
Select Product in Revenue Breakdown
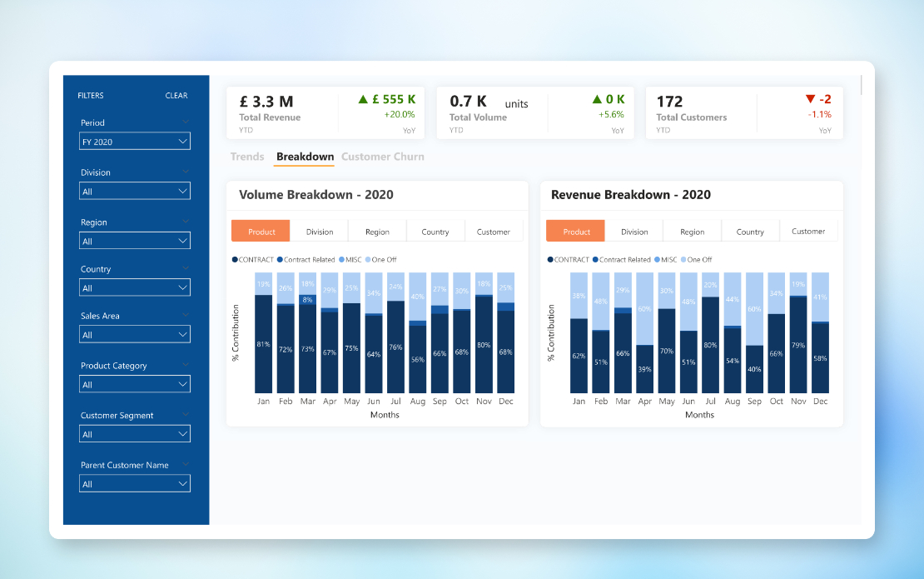[576, 231]
